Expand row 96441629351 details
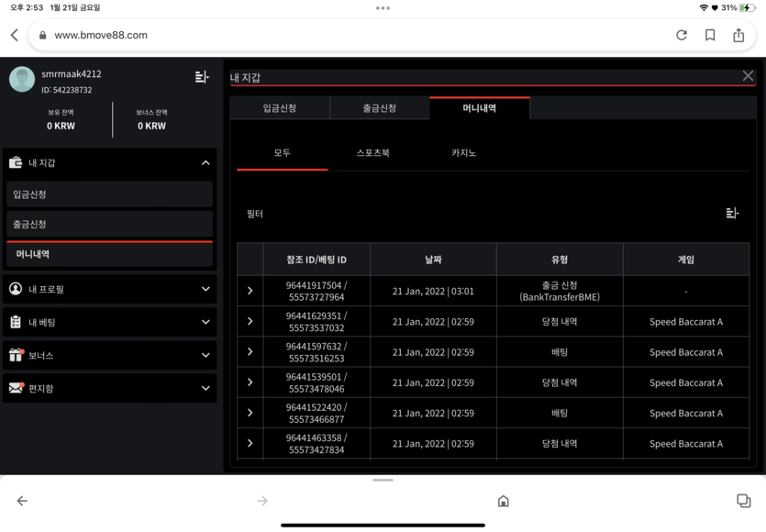The height and width of the screenshot is (532, 766). pyautogui.click(x=250, y=321)
